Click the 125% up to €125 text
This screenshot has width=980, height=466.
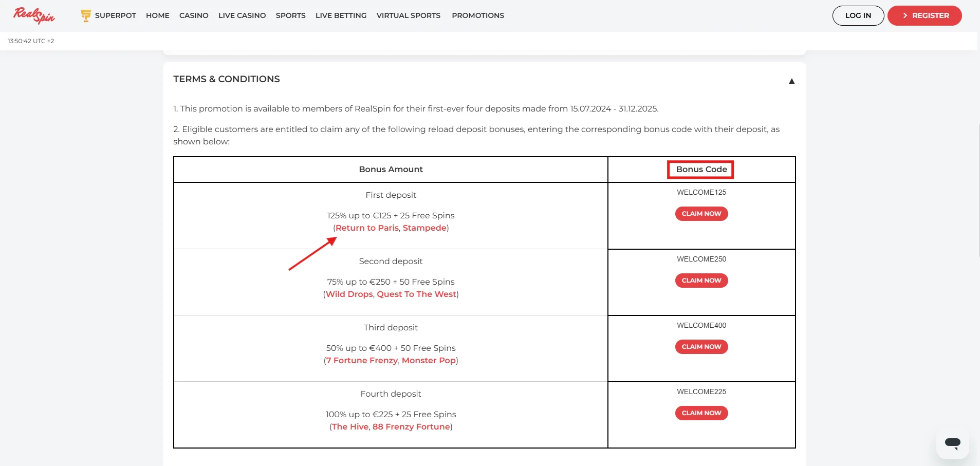pyautogui.click(x=359, y=215)
